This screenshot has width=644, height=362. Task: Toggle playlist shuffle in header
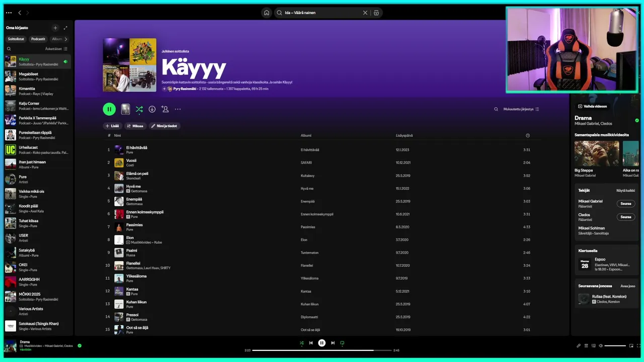(x=139, y=109)
